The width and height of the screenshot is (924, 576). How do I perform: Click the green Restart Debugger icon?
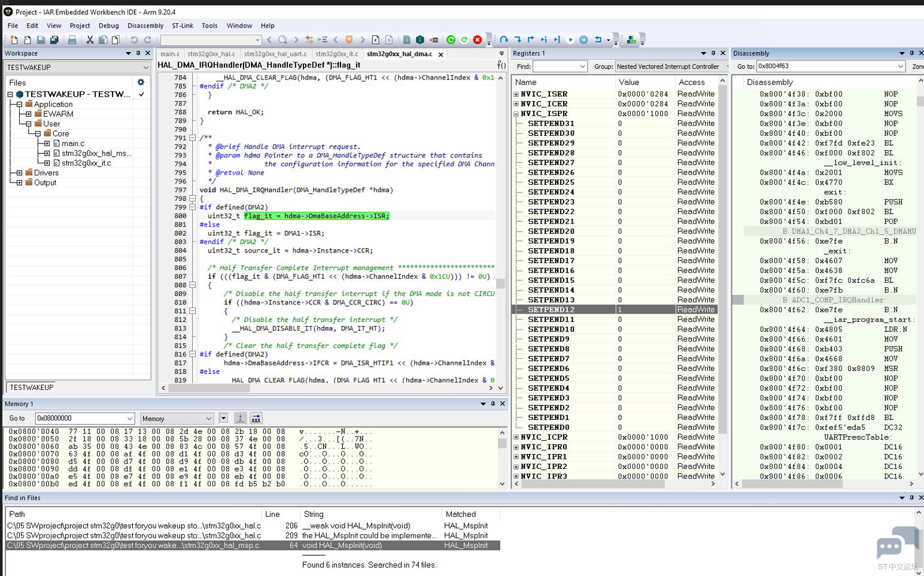(x=451, y=40)
